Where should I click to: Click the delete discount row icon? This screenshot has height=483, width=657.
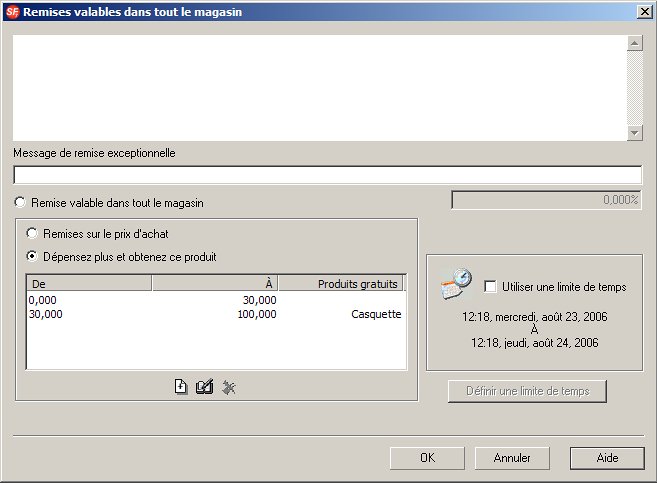[229, 388]
